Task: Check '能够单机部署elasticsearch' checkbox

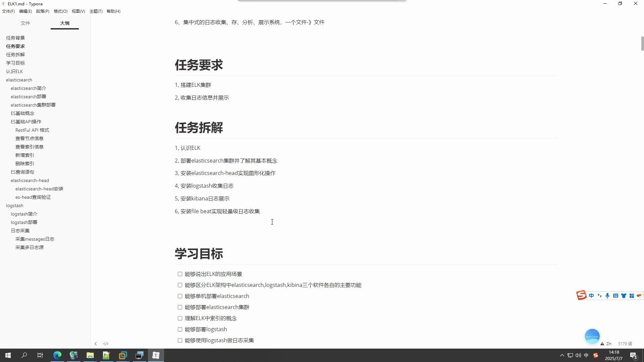Action: pos(180,296)
